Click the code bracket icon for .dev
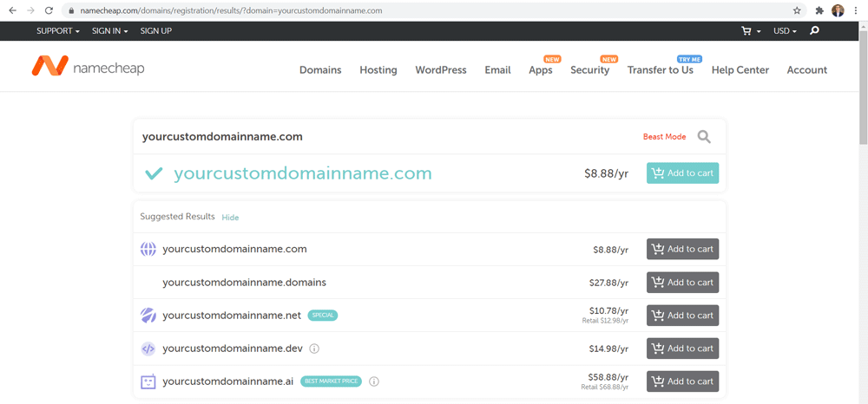The height and width of the screenshot is (404, 868). pyautogui.click(x=148, y=349)
